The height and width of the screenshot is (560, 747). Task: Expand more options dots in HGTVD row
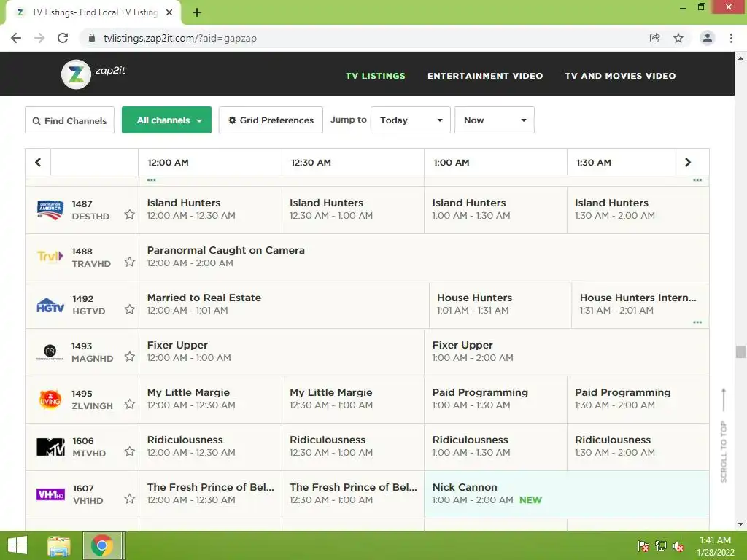pyautogui.click(x=697, y=322)
